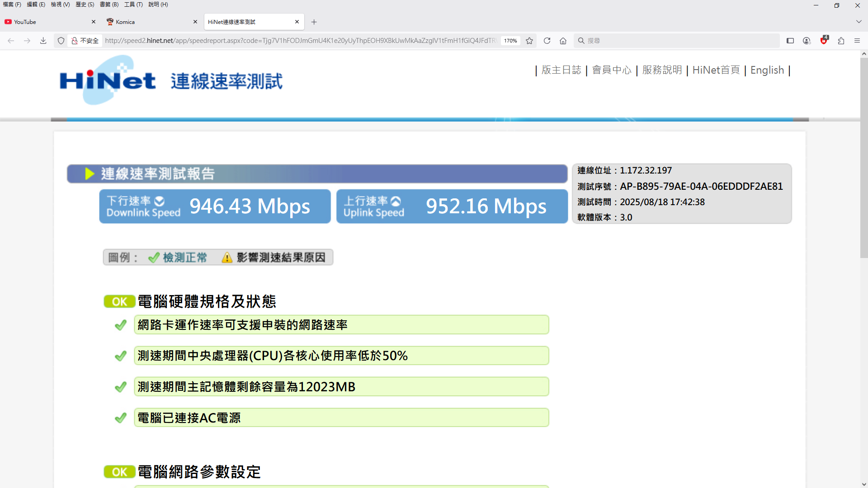Click the vertical scrollbar thumb
The height and width of the screenshot is (488, 868).
click(864, 157)
